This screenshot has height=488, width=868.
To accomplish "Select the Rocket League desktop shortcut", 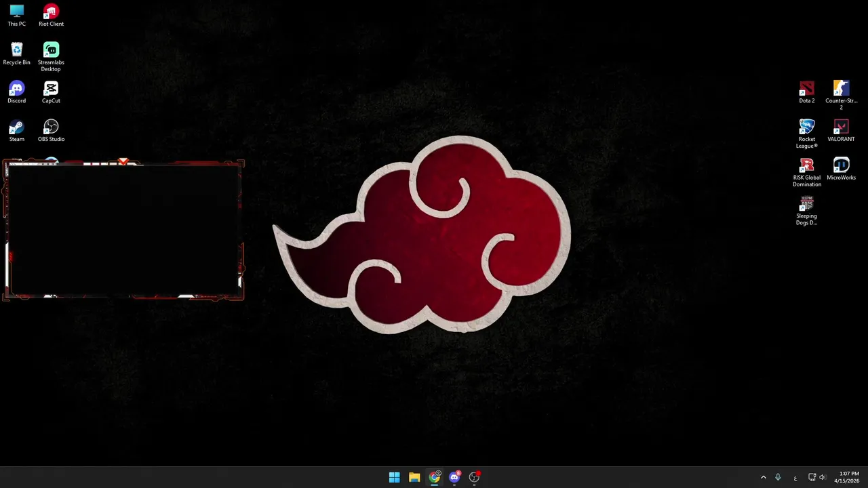I will click(x=806, y=134).
